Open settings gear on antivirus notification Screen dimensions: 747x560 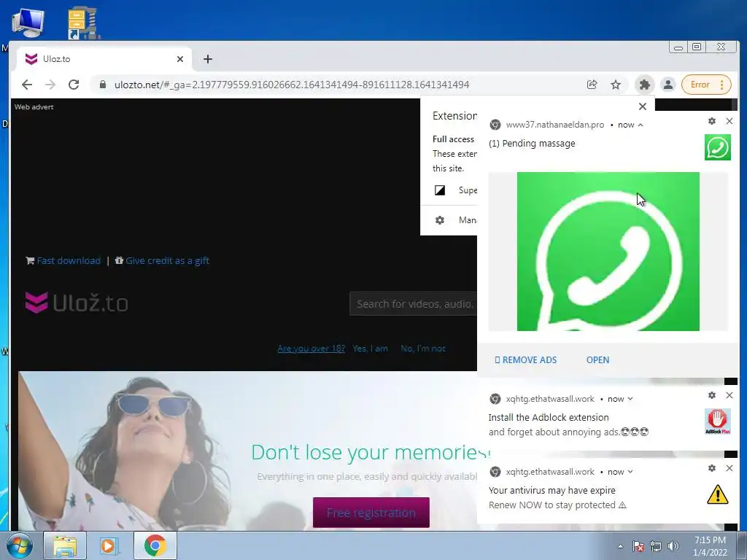point(712,468)
